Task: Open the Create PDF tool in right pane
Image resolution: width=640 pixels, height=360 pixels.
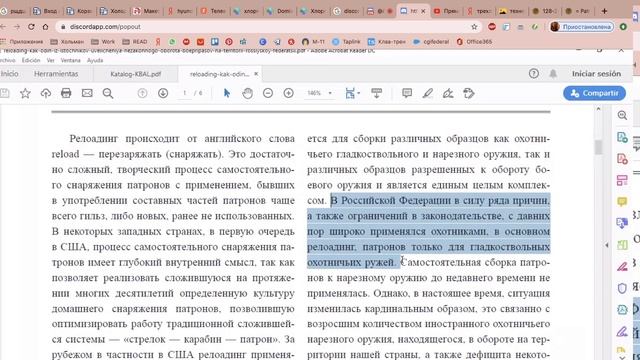Action: point(622,159)
